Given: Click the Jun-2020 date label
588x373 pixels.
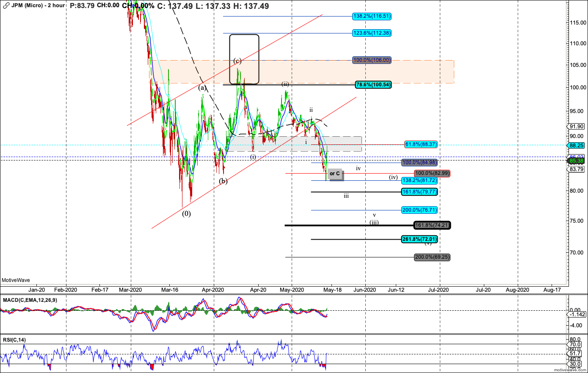Looking at the screenshot, I should click(x=364, y=290).
